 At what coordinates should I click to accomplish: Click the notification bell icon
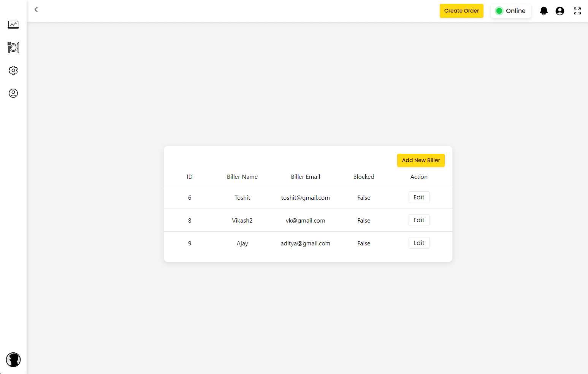[544, 11]
